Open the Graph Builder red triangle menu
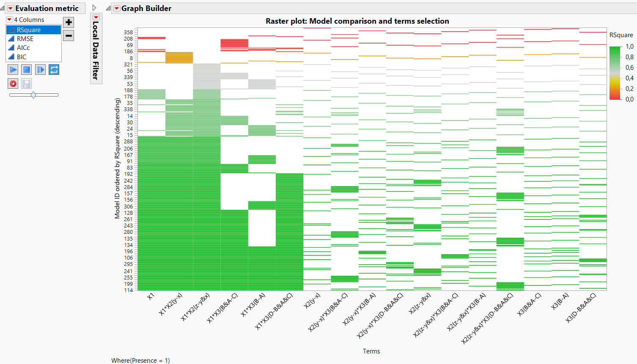The height and width of the screenshot is (364, 637). tap(116, 8)
